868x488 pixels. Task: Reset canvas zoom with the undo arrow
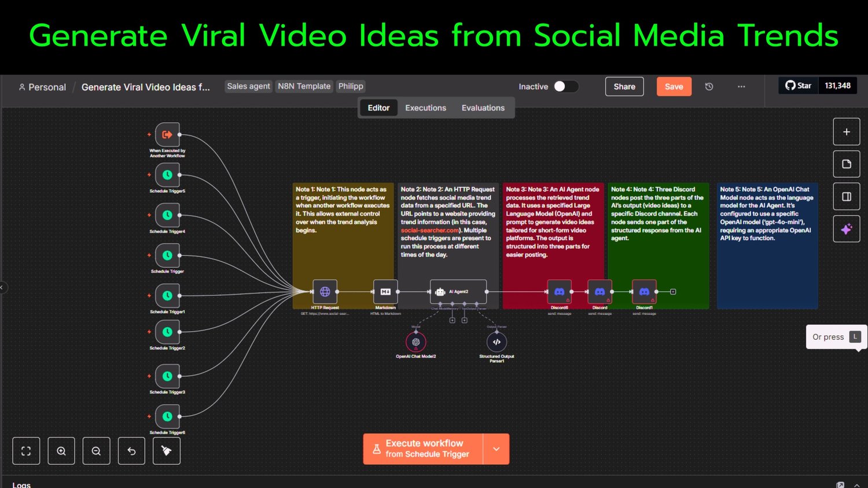click(131, 451)
